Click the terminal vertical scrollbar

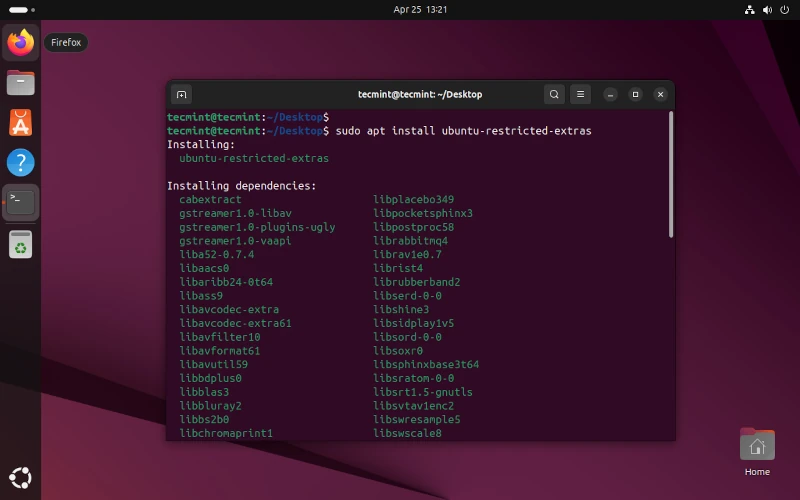click(670, 175)
